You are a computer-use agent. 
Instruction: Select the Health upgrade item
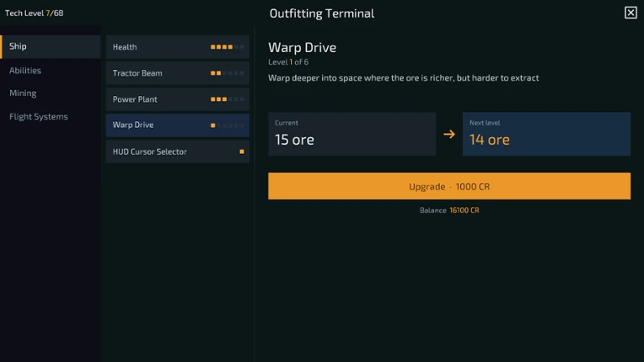177,47
